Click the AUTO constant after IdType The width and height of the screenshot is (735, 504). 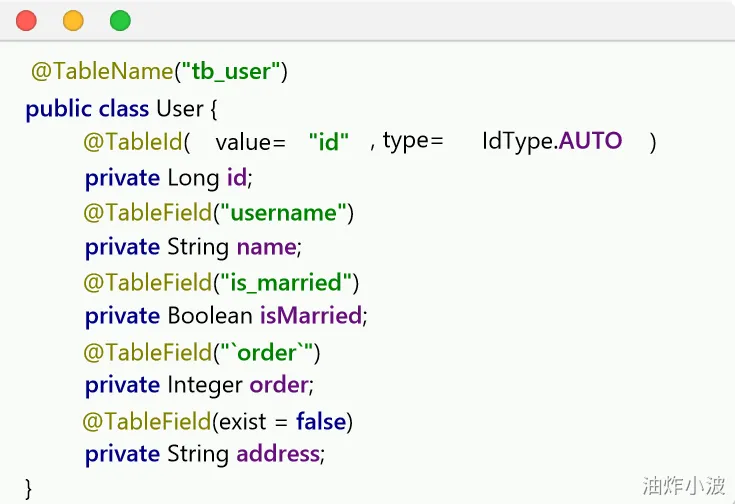click(x=591, y=142)
